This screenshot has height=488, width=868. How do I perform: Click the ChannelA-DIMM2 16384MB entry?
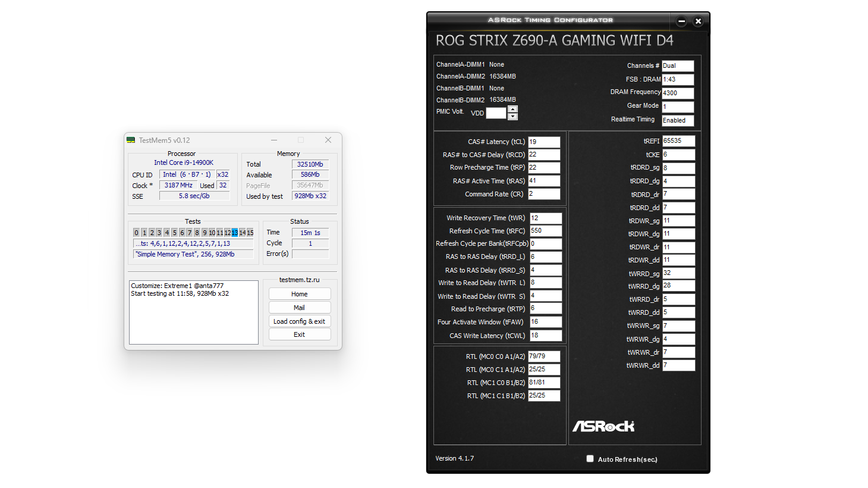point(476,76)
